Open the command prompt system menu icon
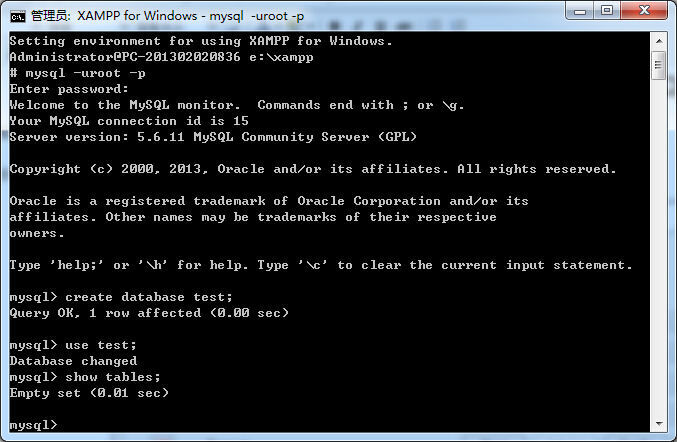Image resolution: width=677 pixels, height=442 pixels. 18,16
